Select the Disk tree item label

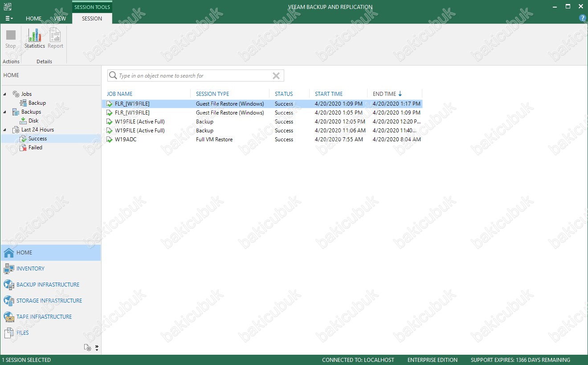coord(33,121)
